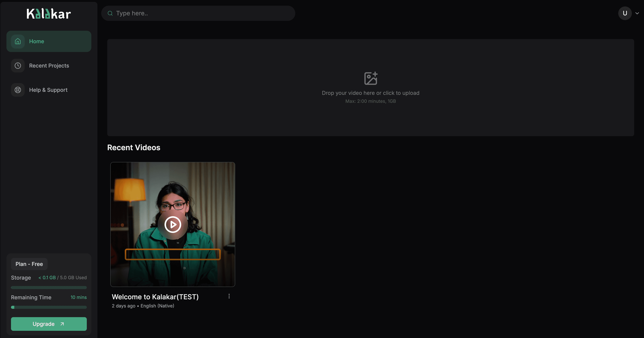Image resolution: width=644 pixels, height=338 pixels.
Task: Click the Plan - Free badge
Action: [29, 264]
